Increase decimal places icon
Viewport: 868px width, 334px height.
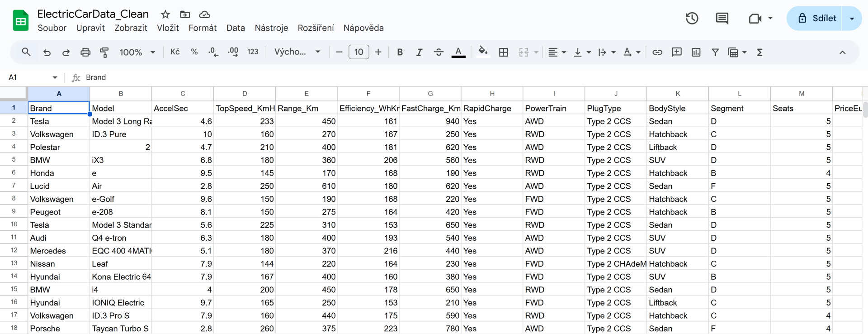coord(233,52)
